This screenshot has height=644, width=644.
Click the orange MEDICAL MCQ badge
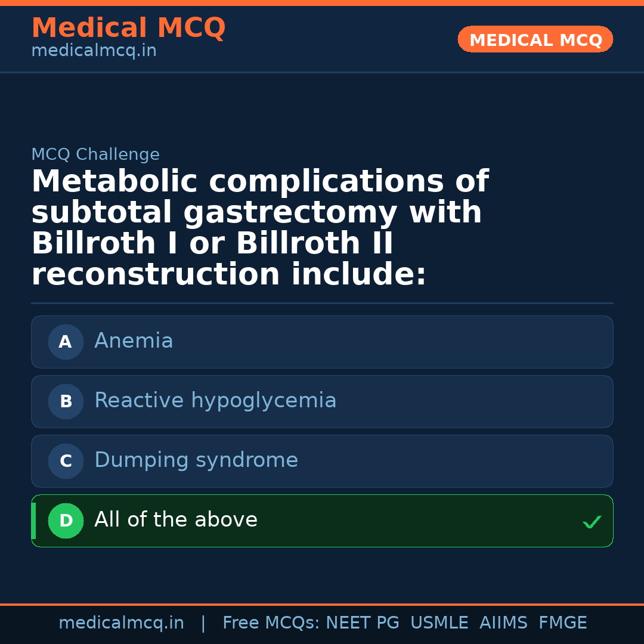click(535, 40)
